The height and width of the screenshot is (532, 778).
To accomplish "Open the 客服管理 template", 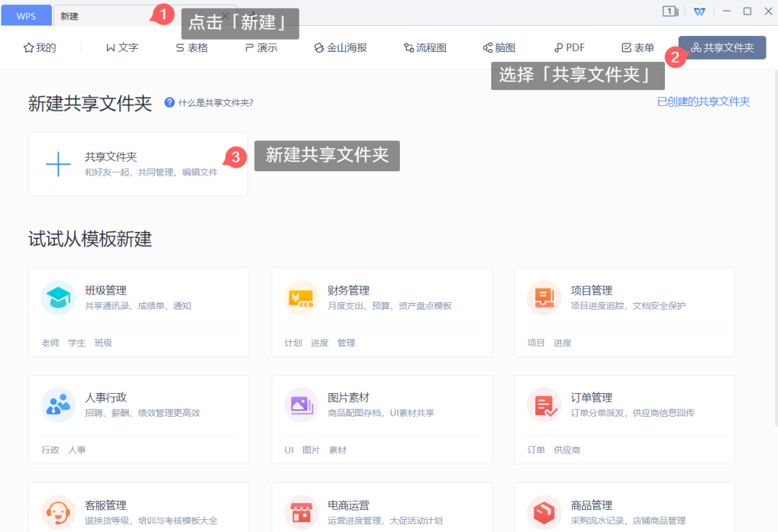I will point(138,508).
